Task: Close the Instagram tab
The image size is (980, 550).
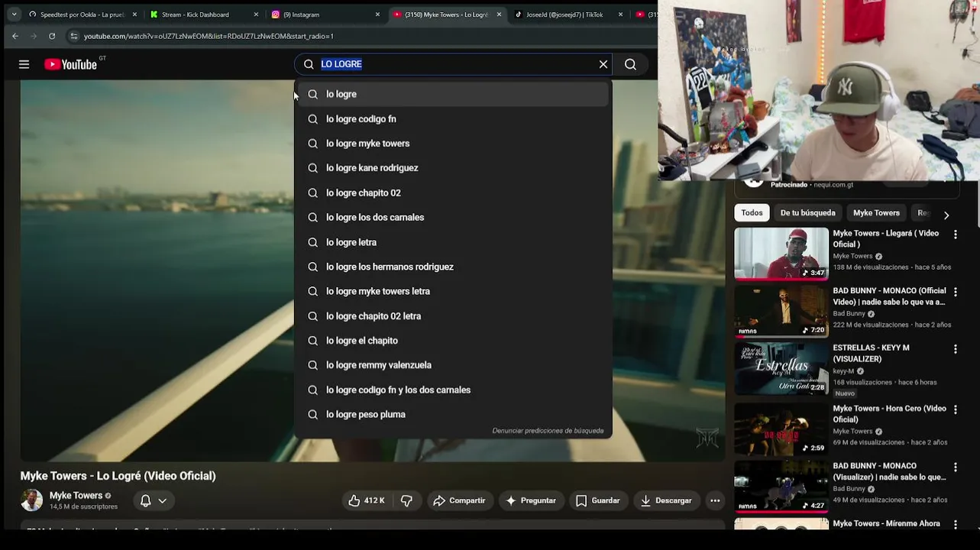Action: pyautogui.click(x=377, y=15)
